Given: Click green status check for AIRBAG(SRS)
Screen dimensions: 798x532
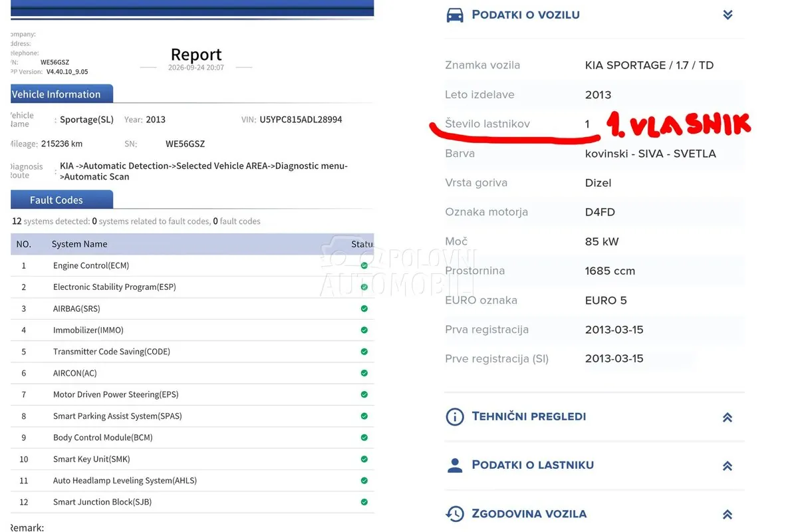Looking at the screenshot, I should [364, 309].
